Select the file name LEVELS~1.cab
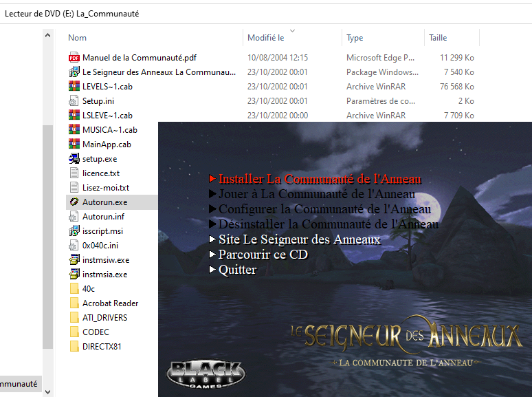Image resolution: width=532 pixels, height=397 pixels. tap(107, 87)
